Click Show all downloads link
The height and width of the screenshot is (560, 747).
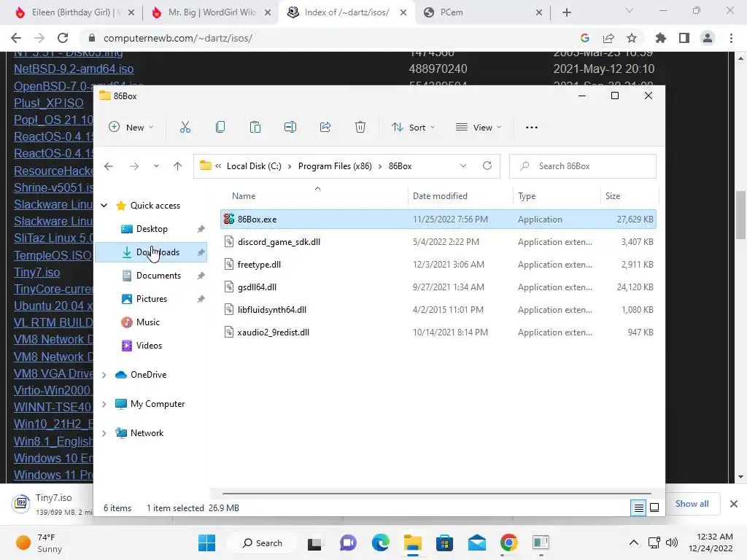click(692, 504)
